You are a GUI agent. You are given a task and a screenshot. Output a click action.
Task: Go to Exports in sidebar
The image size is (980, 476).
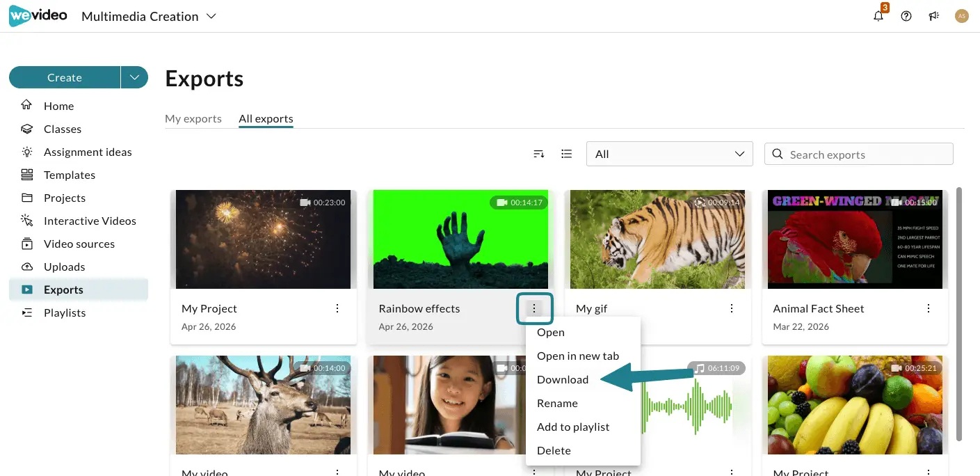[79, 289]
